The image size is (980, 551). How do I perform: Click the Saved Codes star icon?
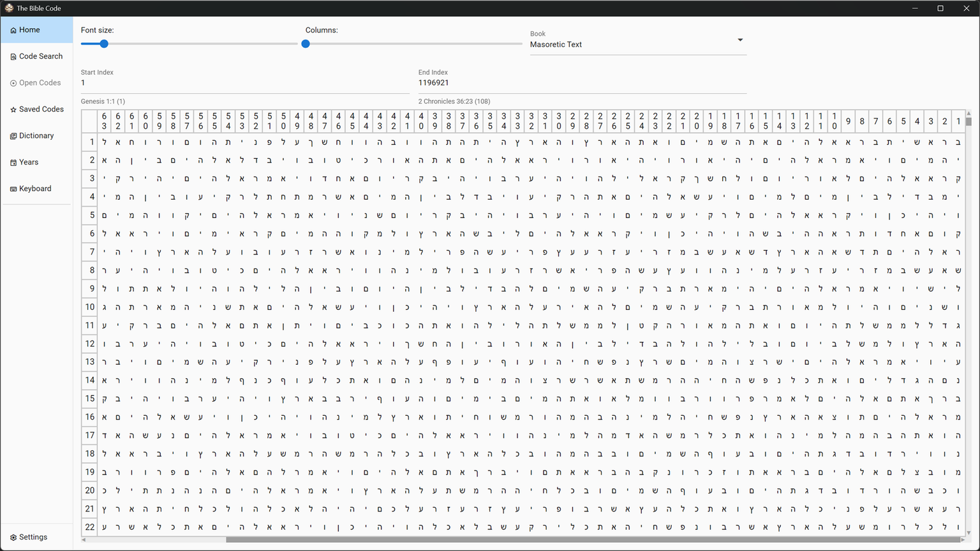click(x=13, y=110)
